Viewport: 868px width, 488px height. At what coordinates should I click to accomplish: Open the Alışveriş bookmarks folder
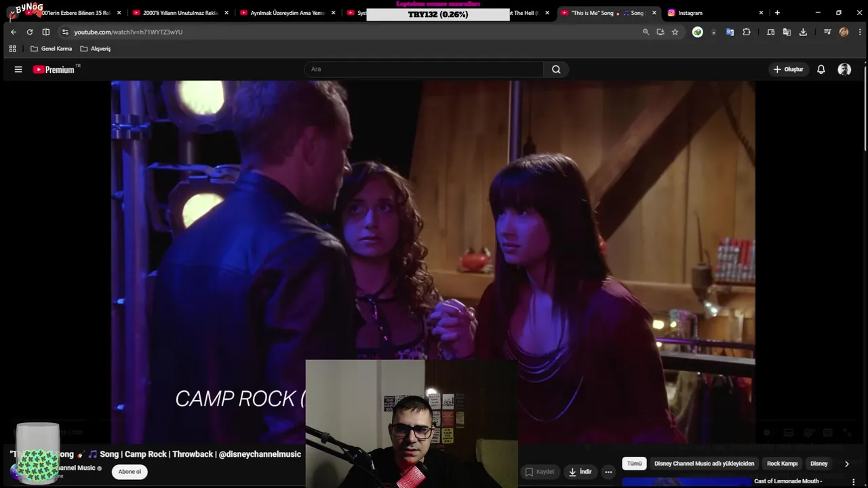[95, 49]
